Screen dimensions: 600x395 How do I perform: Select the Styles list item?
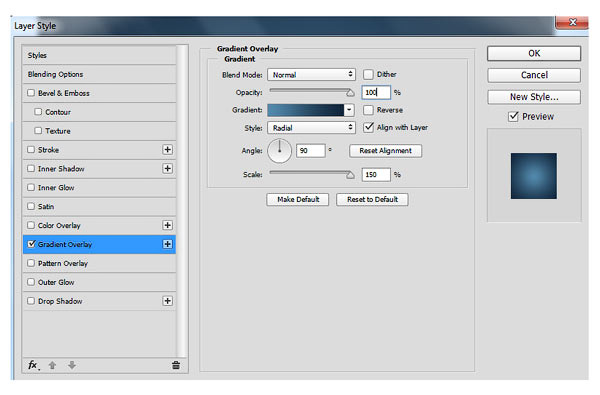click(99, 55)
